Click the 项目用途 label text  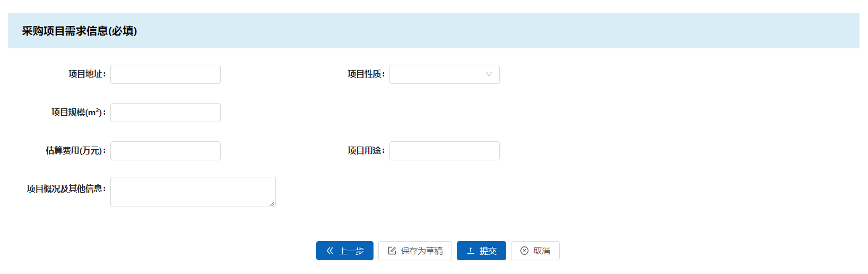click(x=366, y=151)
